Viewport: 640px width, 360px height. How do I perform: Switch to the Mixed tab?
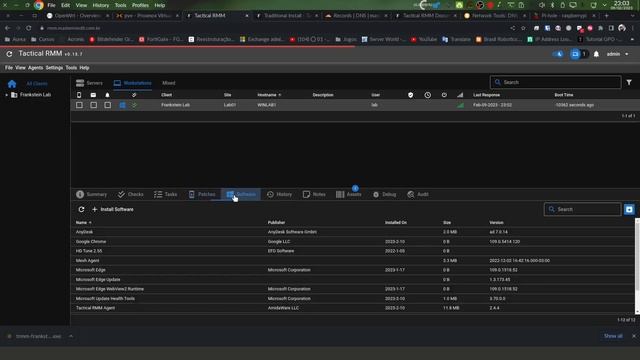(x=169, y=83)
